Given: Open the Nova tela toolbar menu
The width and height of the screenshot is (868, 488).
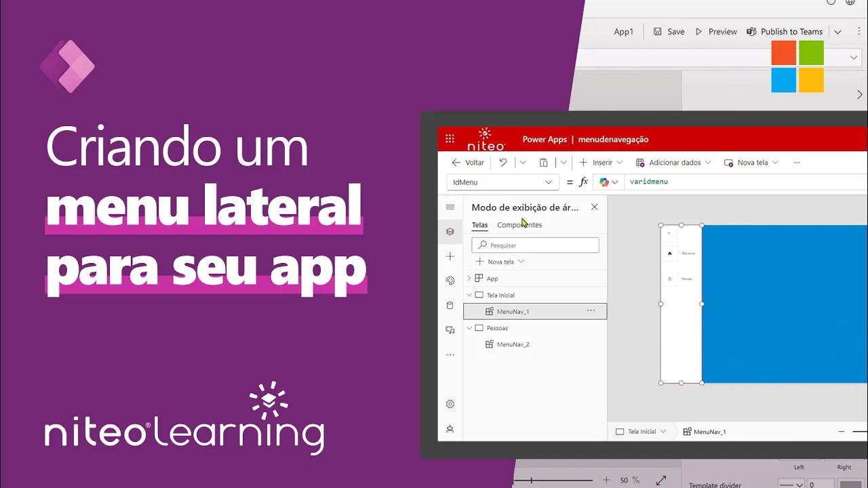Looking at the screenshot, I should (751, 163).
